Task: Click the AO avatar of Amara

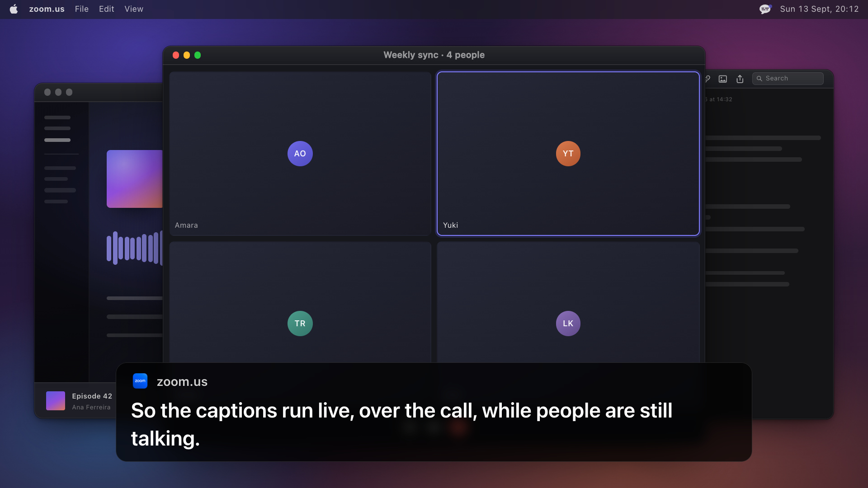Action: [300, 154]
